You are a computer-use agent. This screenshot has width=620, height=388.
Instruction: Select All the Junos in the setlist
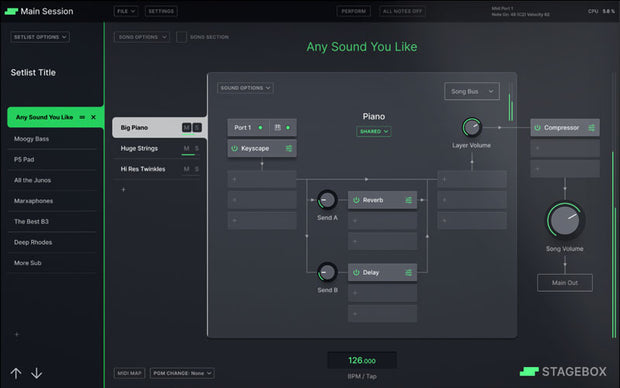pyautogui.click(x=52, y=180)
